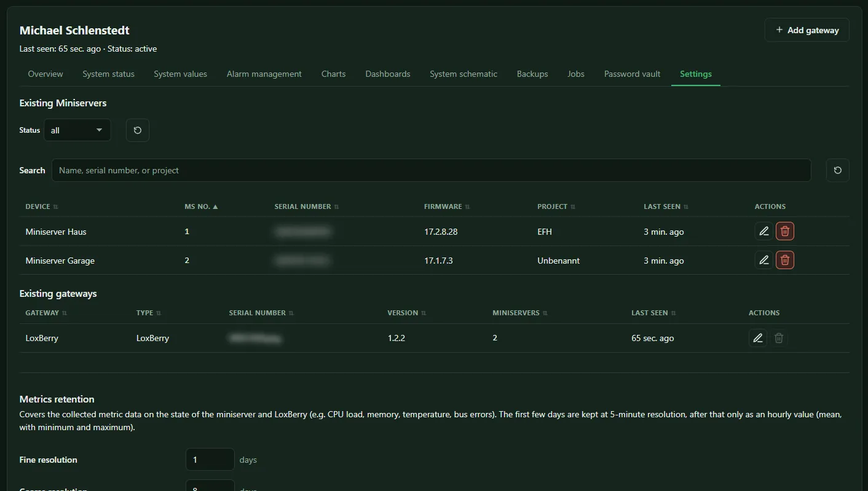Sort gateways by Version column

click(407, 313)
